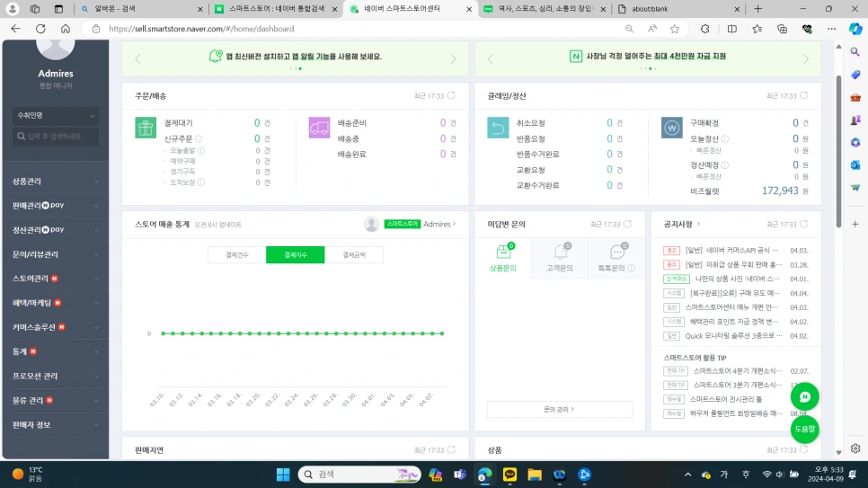Image resolution: width=868 pixels, height=488 pixels.
Task: Switch to 스마트스토어 네이버 통합검색 browser tab
Action: click(x=276, y=9)
